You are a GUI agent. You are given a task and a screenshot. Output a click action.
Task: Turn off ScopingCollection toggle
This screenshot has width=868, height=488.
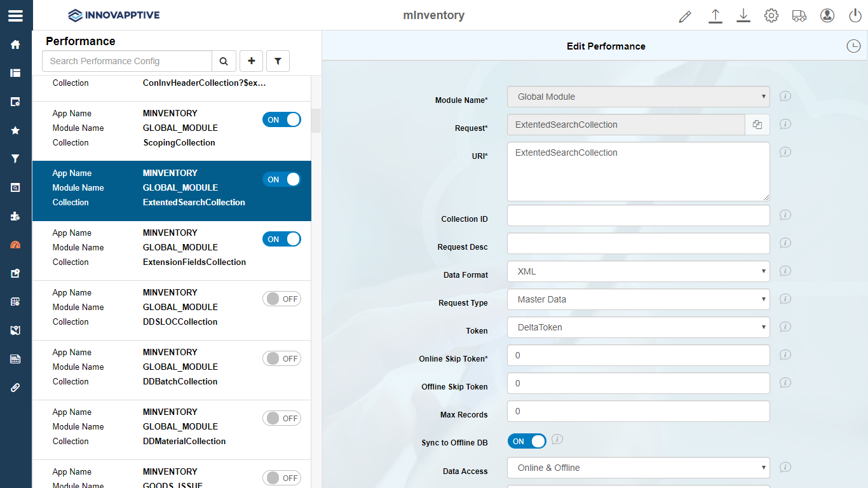point(281,119)
